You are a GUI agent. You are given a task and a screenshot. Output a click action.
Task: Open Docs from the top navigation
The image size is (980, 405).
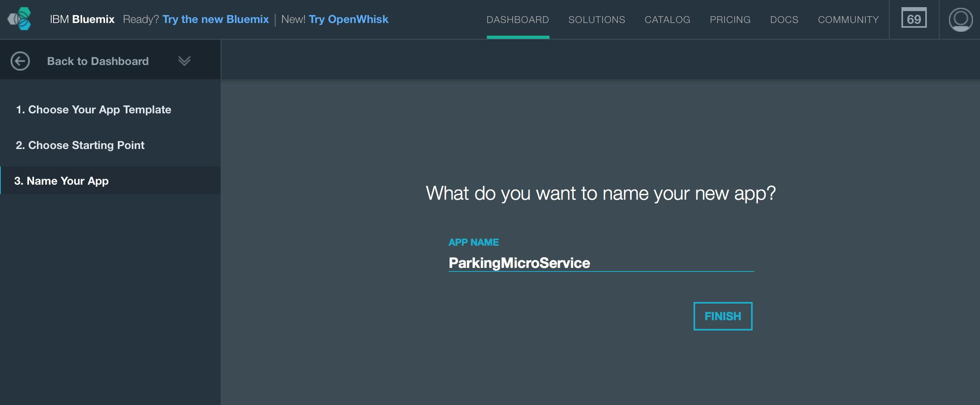[x=784, y=19]
